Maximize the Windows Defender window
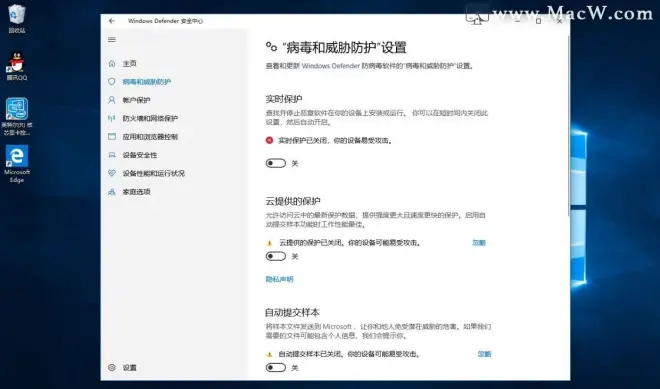The width and height of the screenshot is (660, 389). pos(538,21)
